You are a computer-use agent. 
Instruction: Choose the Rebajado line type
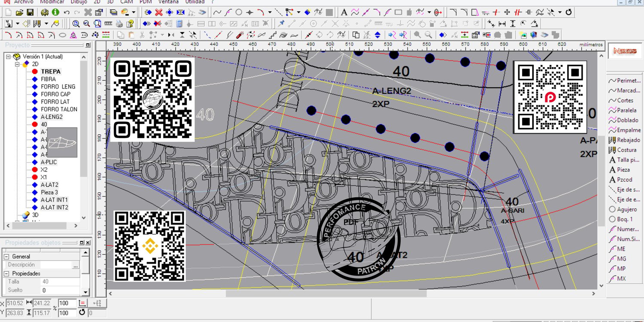click(625, 140)
